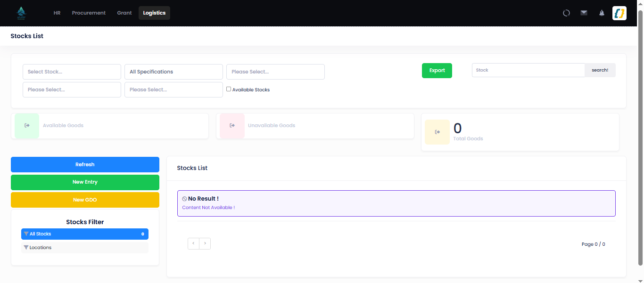Open the Select Stock dropdown

pyautogui.click(x=72, y=72)
